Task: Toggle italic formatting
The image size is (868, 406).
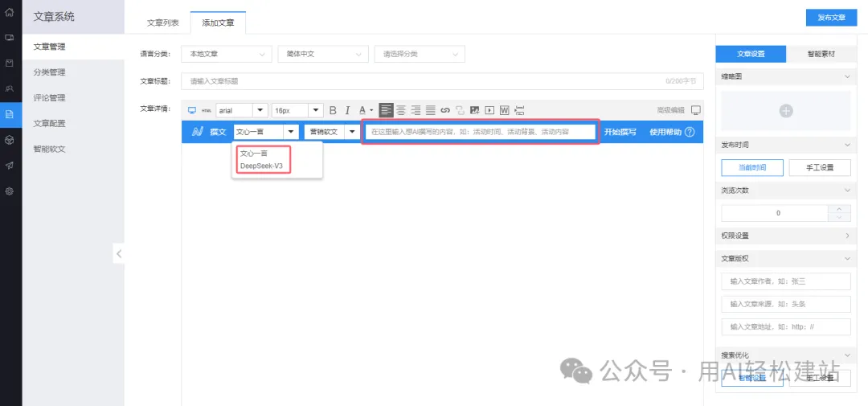Action: tap(348, 110)
